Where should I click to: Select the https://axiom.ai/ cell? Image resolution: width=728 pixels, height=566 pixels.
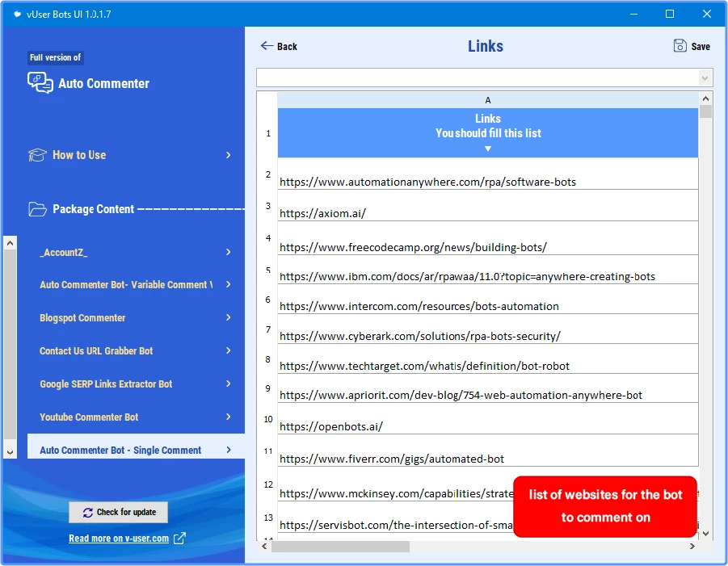tap(487, 206)
